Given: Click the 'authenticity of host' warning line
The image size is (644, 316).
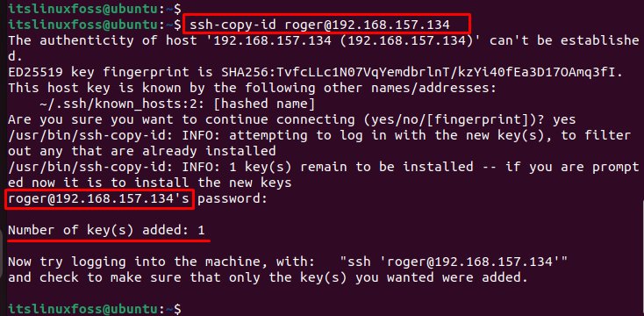Looking at the screenshot, I should click(324, 40).
